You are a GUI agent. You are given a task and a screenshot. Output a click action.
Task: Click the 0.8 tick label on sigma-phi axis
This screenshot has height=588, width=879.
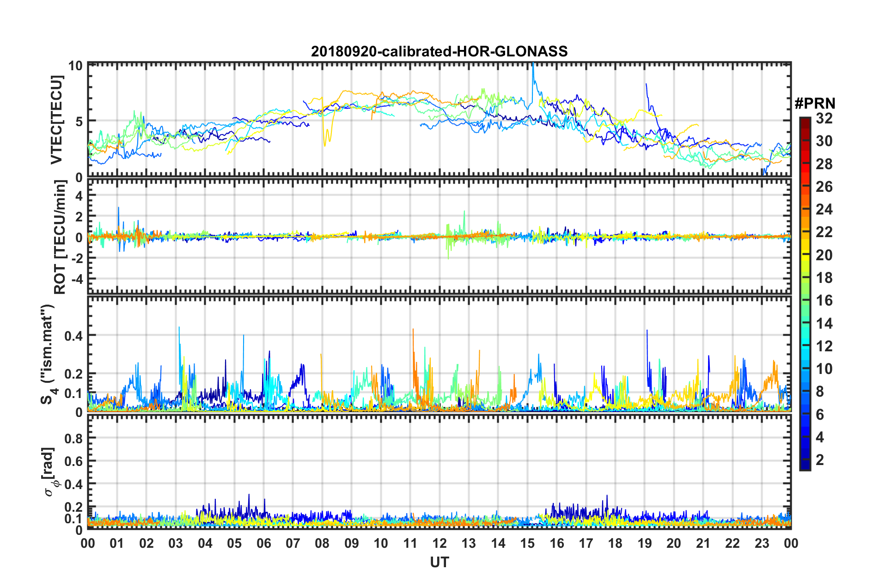tap(73, 438)
